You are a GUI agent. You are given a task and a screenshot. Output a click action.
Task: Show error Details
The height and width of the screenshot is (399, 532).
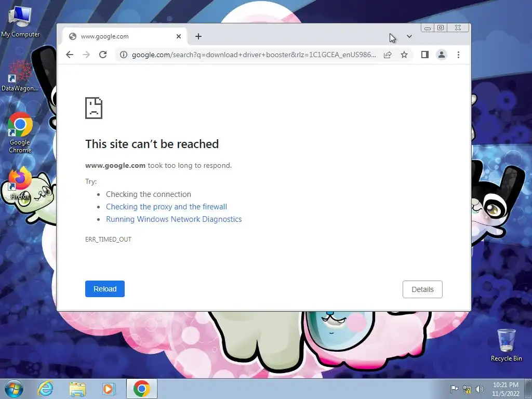click(422, 289)
